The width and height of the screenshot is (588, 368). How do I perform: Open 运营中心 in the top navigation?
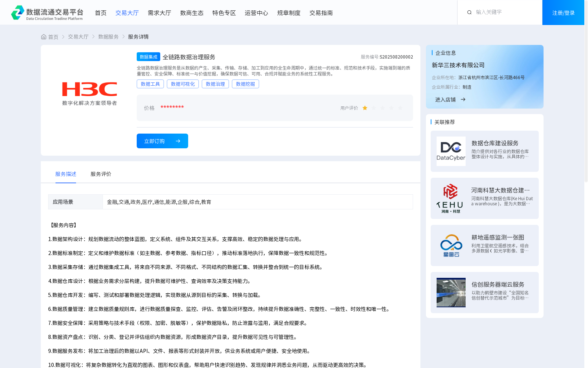tap(257, 13)
